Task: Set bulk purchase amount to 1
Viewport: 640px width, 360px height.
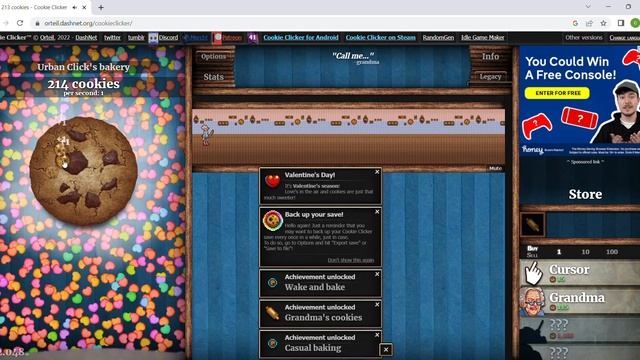Action: pyautogui.click(x=559, y=252)
